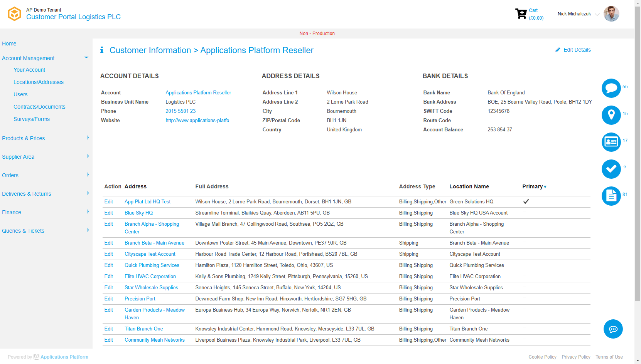Click the phone number 2015 5501 23
This screenshot has width=641, height=364.
[180, 111]
